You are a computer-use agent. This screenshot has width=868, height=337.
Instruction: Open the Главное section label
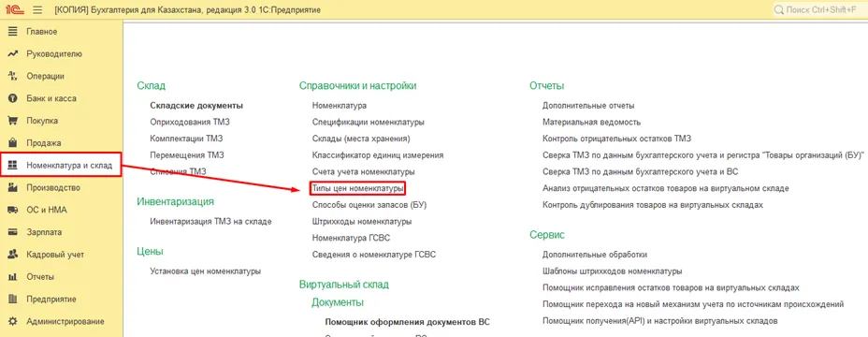(x=42, y=32)
